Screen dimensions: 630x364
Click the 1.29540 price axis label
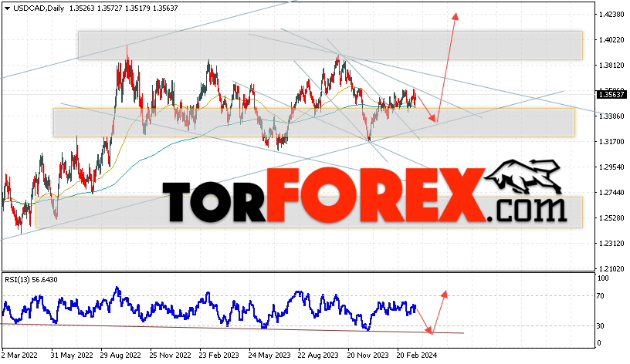[x=611, y=167]
